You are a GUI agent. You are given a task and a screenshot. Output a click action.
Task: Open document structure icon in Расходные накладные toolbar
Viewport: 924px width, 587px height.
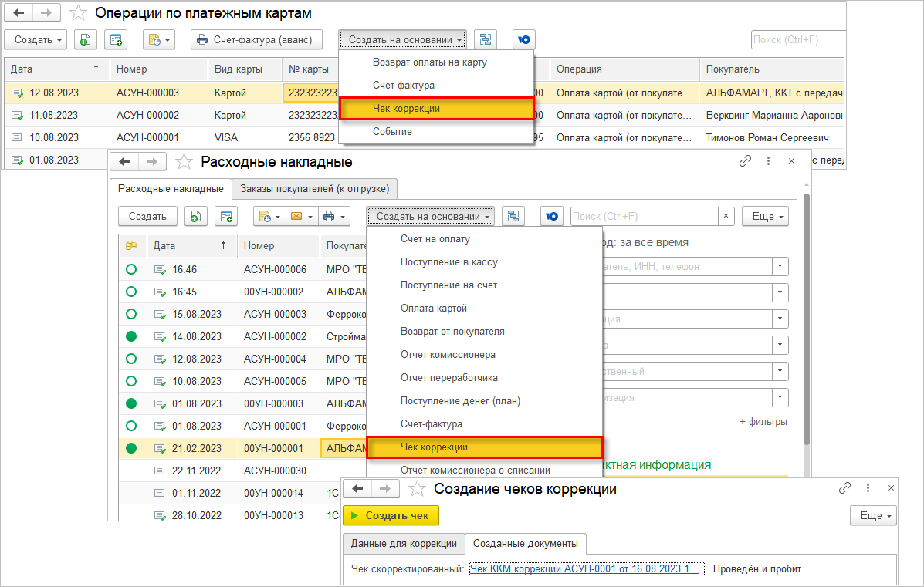513,217
